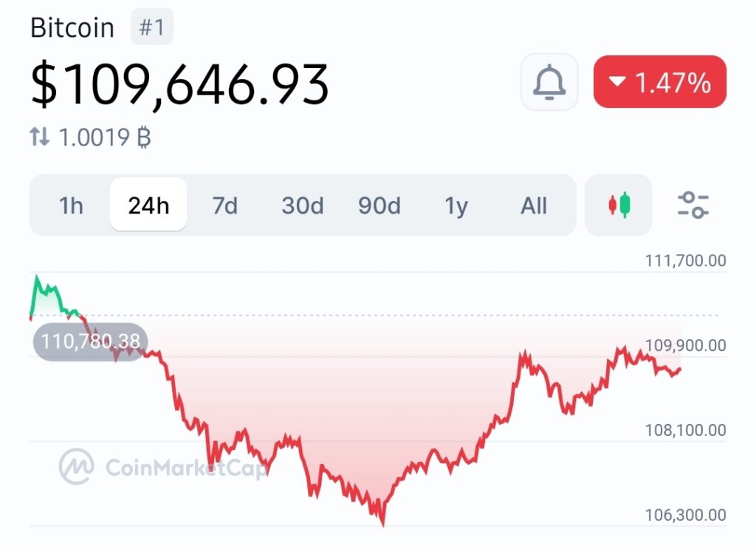
Task: Click the 1.0019 BTC conversion value
Action: [x=103, y=137]
